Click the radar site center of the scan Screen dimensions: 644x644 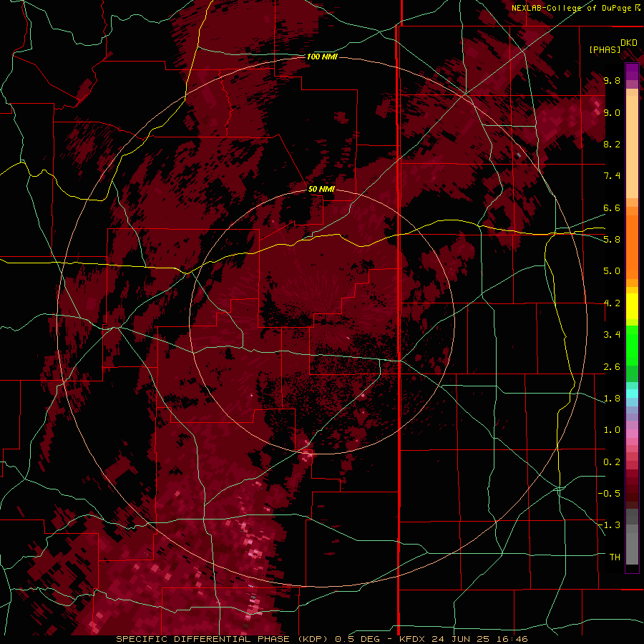323,322
